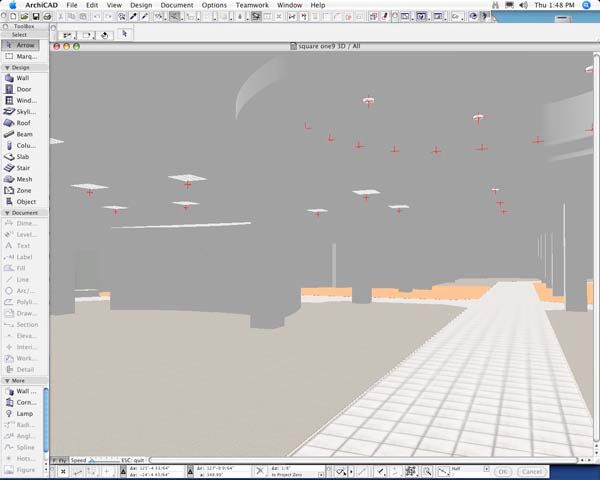Toggle the small x origin button in bottom bar

click(63, 472)
